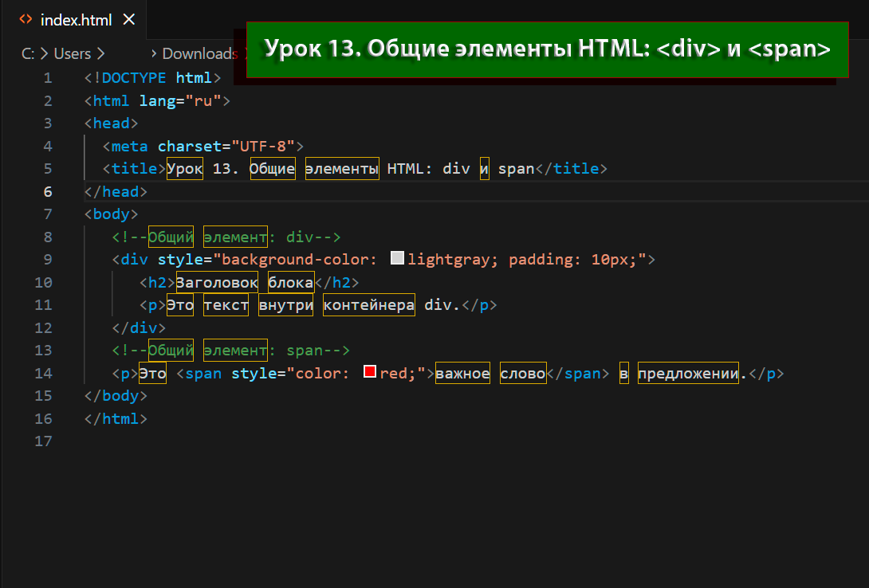Open the C: breadcrumb segment
Viewport: 869px width, 588px height.
(28, 53)
